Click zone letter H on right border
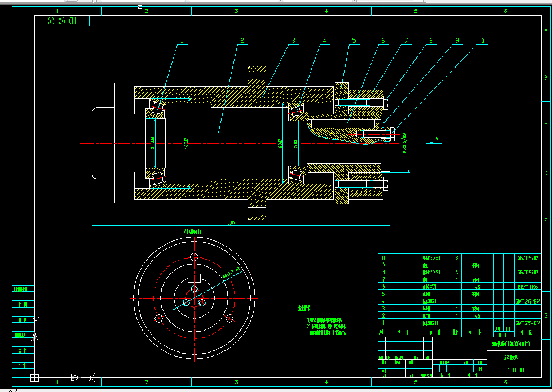Viewport: 552px width, 392px height. (546, 363)
